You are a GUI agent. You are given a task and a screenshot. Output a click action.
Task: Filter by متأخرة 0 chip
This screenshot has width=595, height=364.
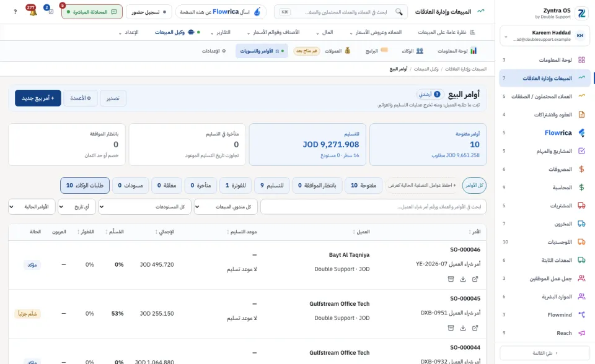[x=201, y=186]
